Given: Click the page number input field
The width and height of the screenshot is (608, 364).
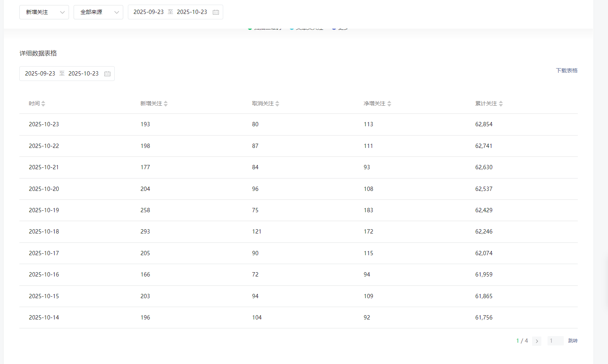Looking at the screenshot, I should pyautogui.click(x=555, y=341).
